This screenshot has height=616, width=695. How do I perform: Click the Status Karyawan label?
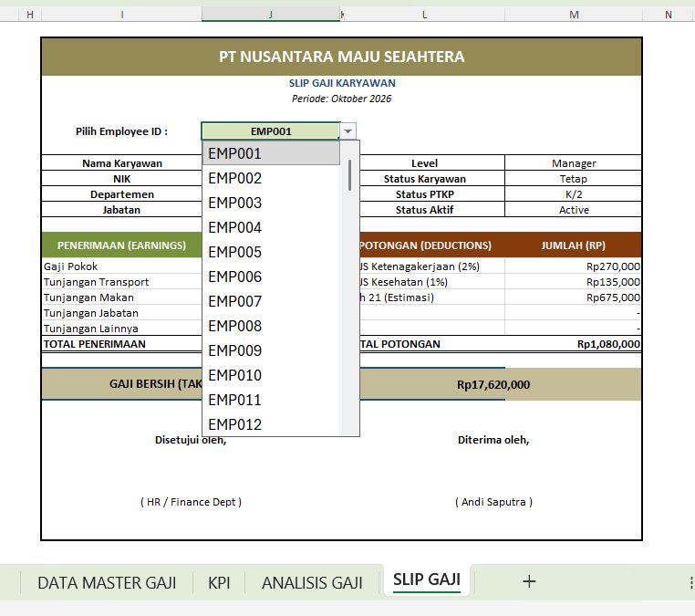pyautogui.click(x=424, y=179)
